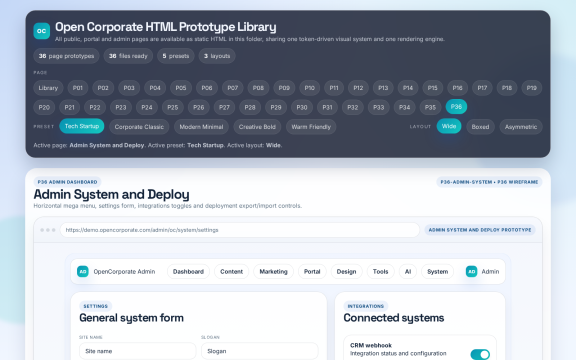Image resolution: width=576 pixels, height=360 pixels.
Task: Go to page P02
Action: [103, 88]
